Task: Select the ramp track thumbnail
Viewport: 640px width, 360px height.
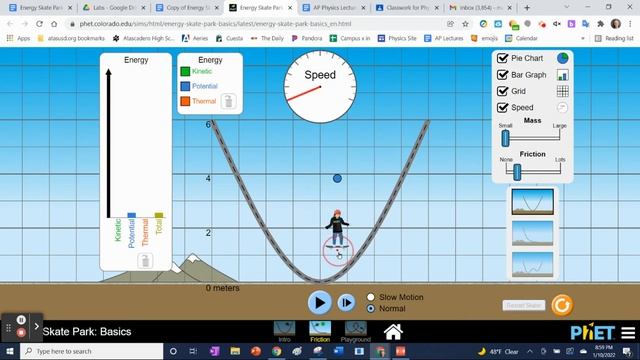Action: click(x=533, y=233)
